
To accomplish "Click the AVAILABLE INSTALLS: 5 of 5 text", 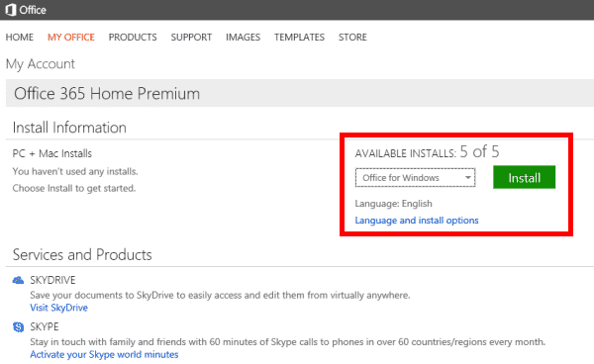I will click(427, 152).
